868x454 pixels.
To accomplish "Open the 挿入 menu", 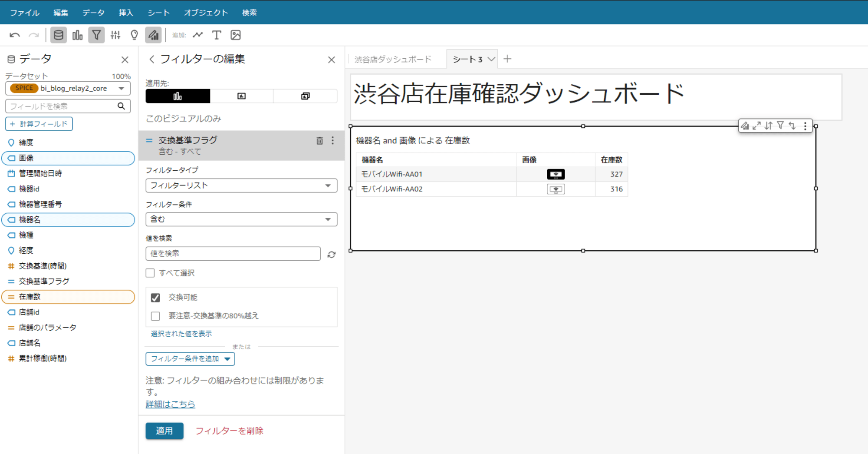I will click(126, 13).
